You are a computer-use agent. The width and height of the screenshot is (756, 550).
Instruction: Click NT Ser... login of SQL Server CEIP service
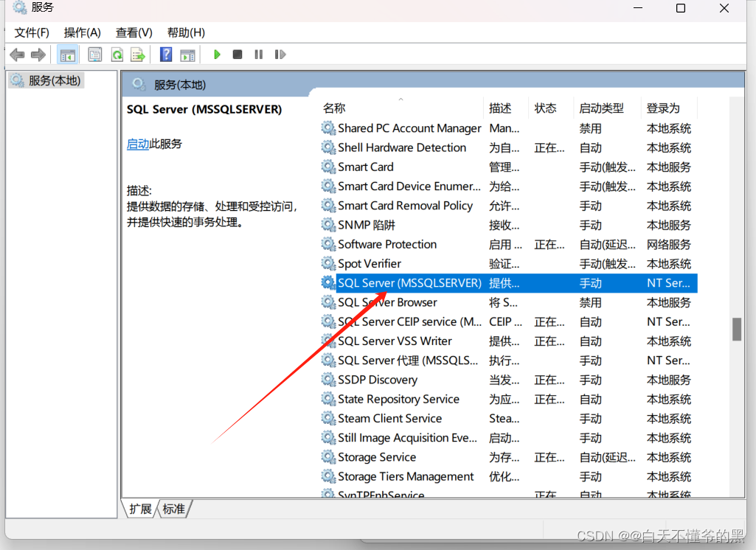point(668,322)
